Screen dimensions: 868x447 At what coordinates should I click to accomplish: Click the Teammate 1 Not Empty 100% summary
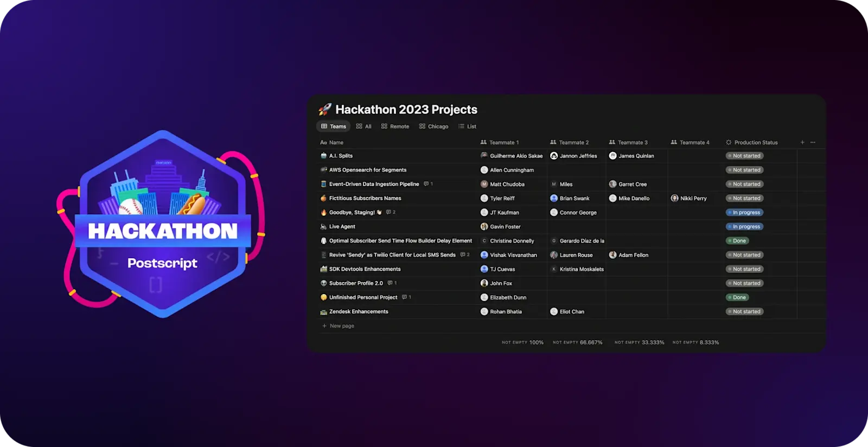[x=522, y=342]
